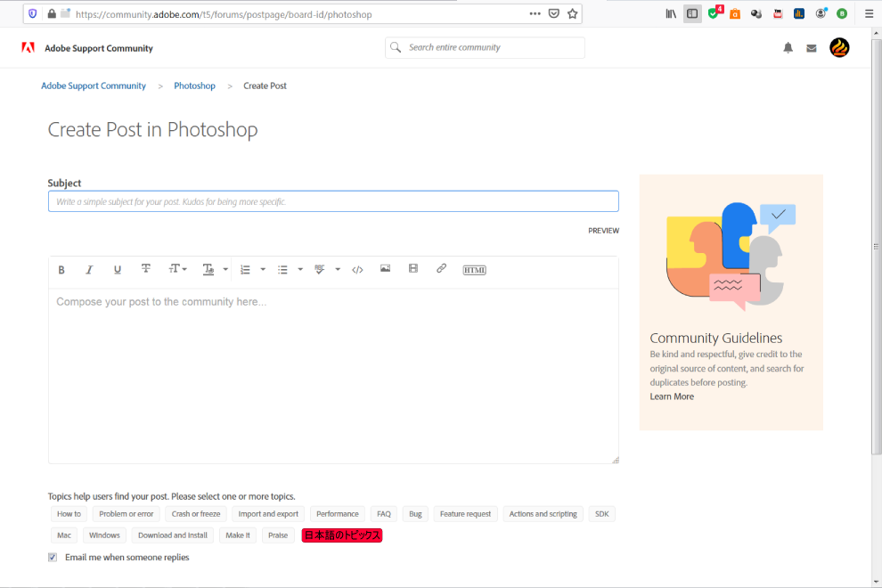This screenshot has height=588, width=882.
Task: Click into the Subject text field
Action: tap(333, 201)
